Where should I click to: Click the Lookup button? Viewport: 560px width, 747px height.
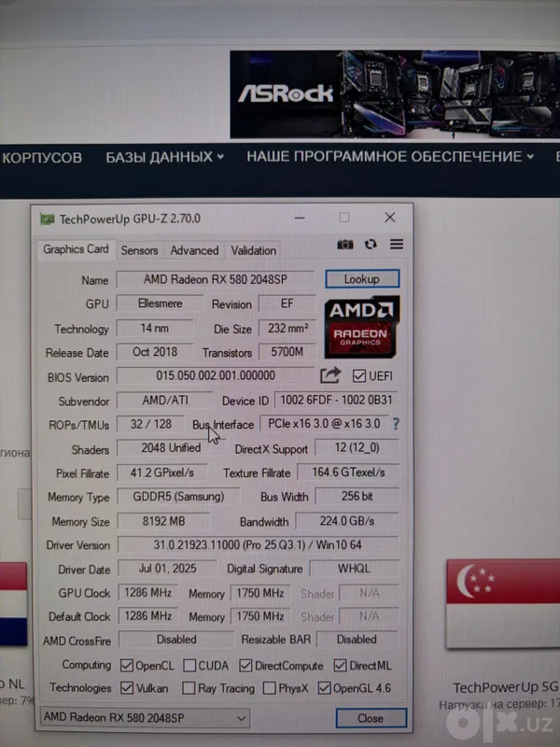(362, 278)
